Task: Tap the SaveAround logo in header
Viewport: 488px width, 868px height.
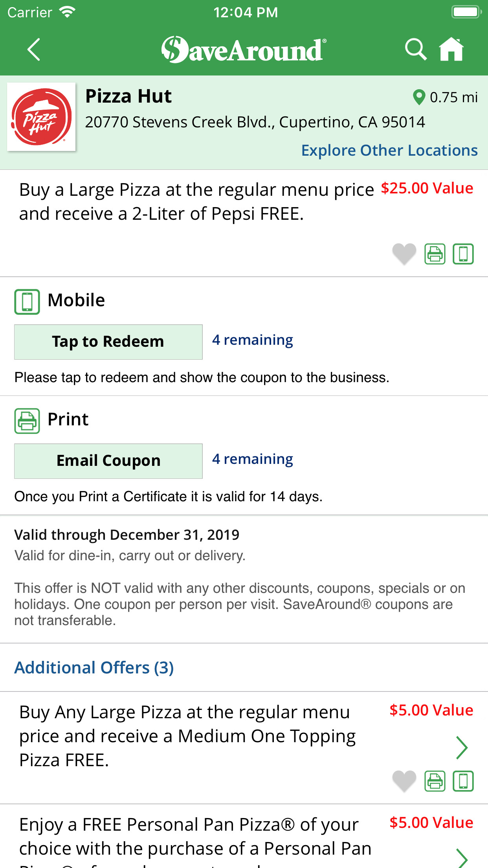Action: click(x=244, y=50)
